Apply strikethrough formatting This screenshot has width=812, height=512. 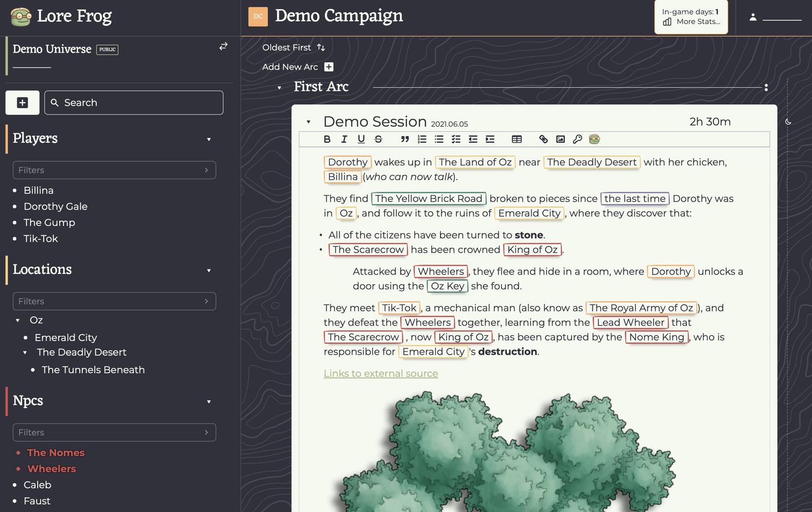pos(379,139)
